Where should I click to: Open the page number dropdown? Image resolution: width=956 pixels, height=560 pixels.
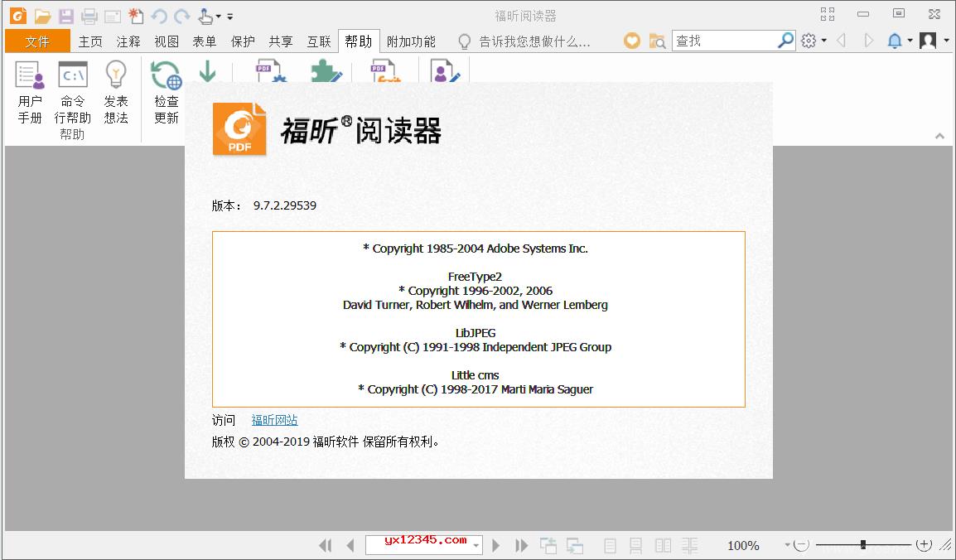[x=477, y=545]
